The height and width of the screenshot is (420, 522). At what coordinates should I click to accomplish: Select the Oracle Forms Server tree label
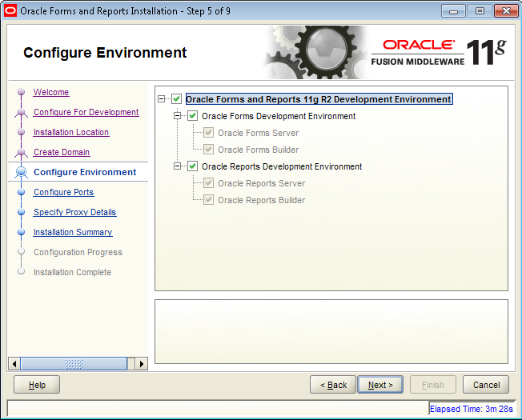click(258, 133)
